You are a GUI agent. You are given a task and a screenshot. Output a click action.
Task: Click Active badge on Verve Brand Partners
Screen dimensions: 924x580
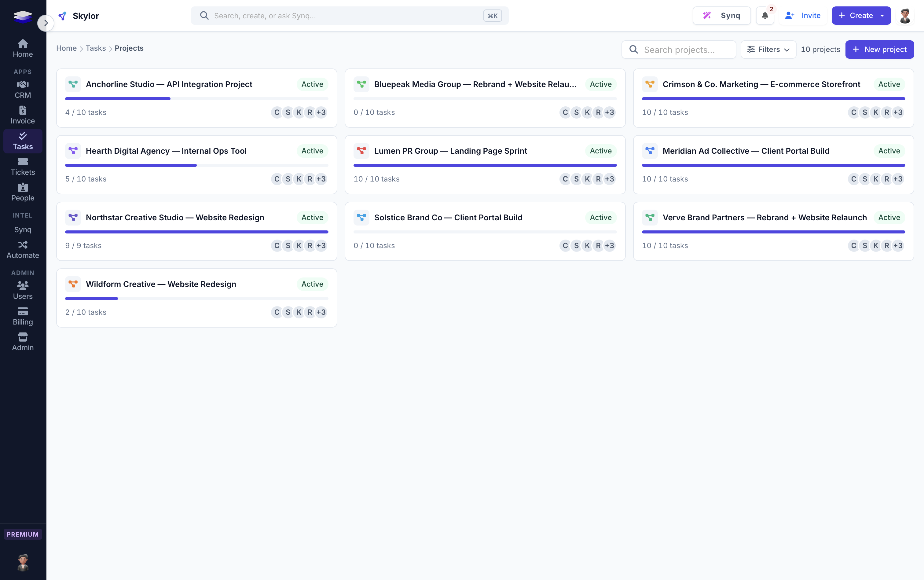pos(889,218)
